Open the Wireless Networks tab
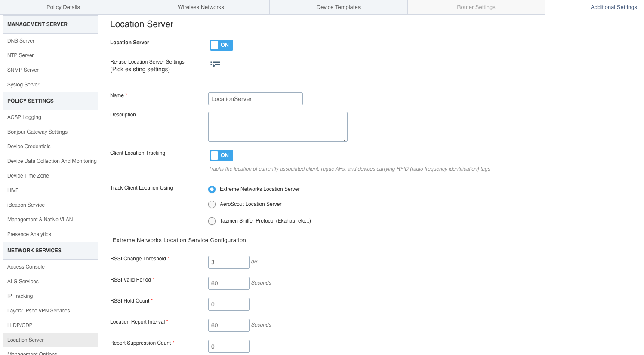The image size is (644, 355). [201, 7]
